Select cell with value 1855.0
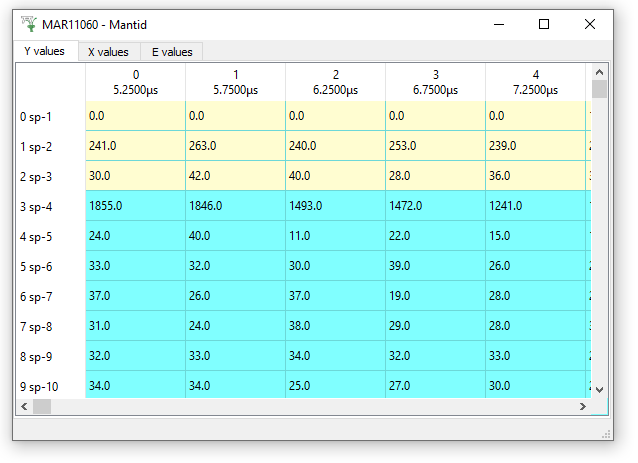This screenshot has height=463, width=638. pos(135,206)
